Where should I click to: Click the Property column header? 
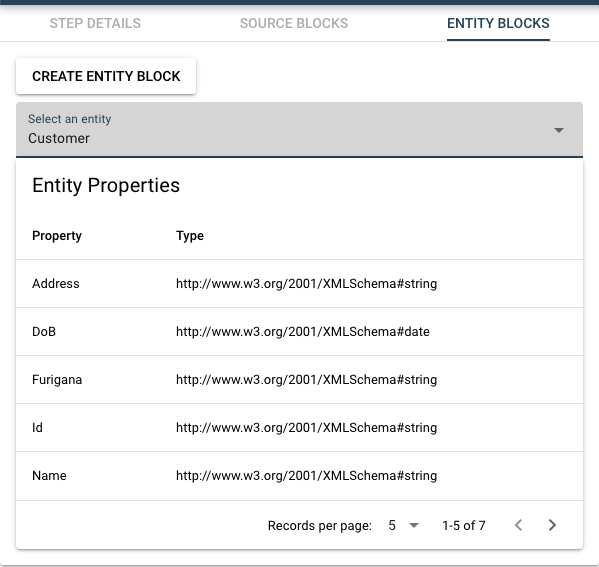[x=57, y=236]
